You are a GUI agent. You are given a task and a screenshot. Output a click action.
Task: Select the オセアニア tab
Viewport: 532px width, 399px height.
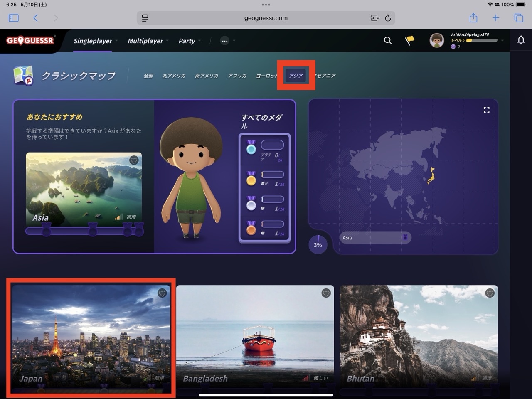click(x=325, y=76)
